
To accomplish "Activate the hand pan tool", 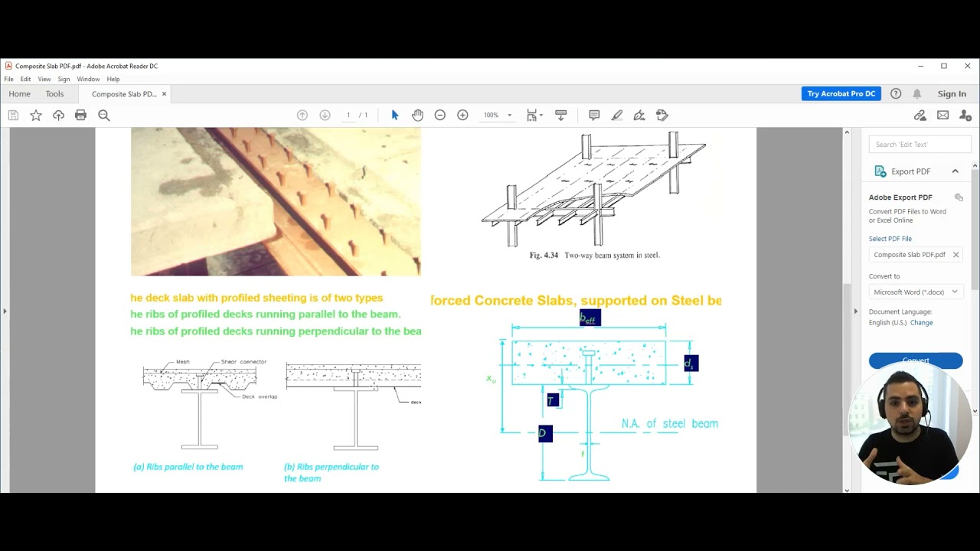I will (x=417, y=115).
